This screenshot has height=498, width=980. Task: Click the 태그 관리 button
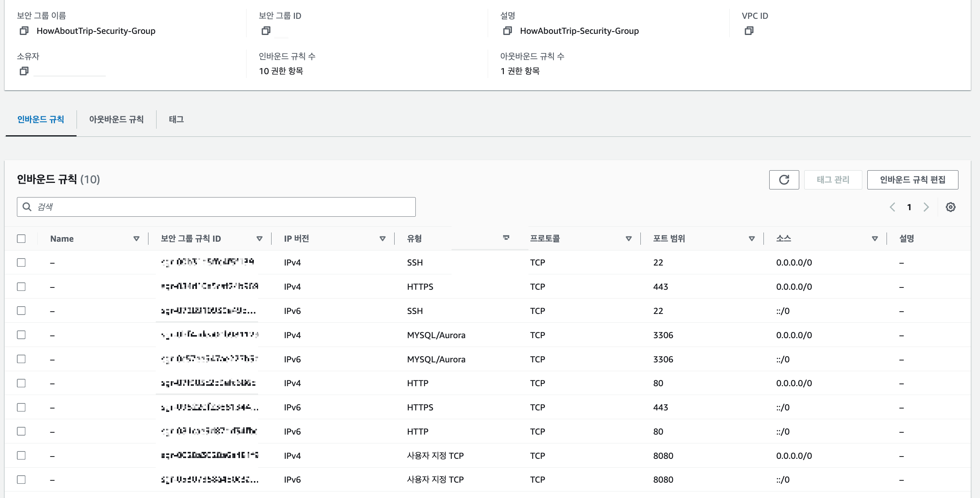point(833,180)
